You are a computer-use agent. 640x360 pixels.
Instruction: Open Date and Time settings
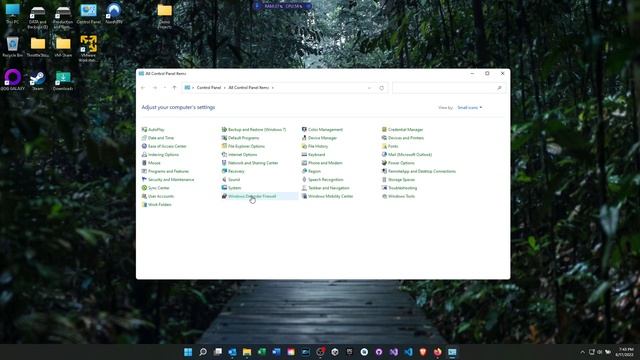(158, 138)
